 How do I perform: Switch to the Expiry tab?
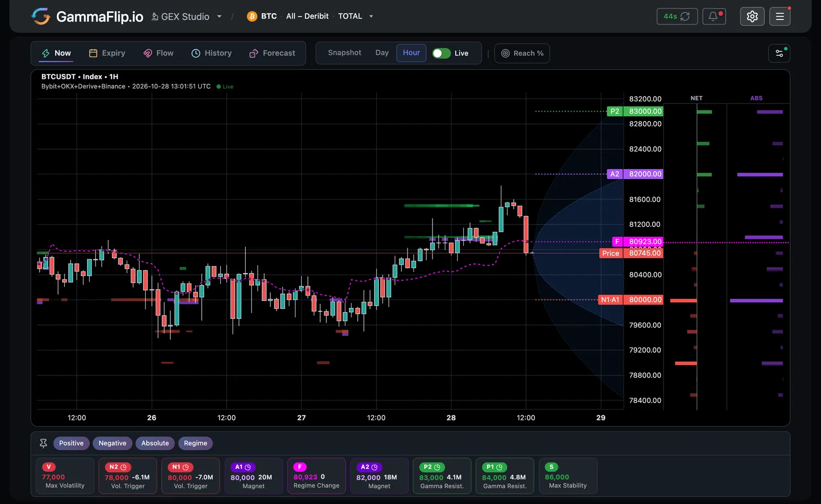point(107,53)
